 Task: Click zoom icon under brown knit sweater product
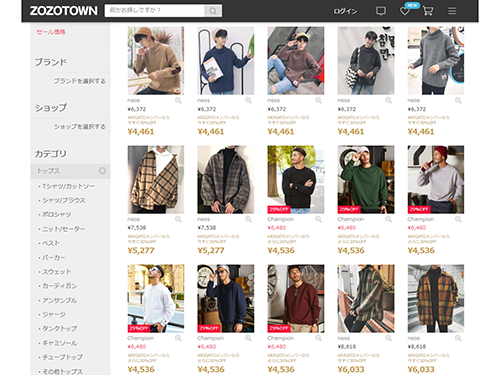(x=178, y=100)
